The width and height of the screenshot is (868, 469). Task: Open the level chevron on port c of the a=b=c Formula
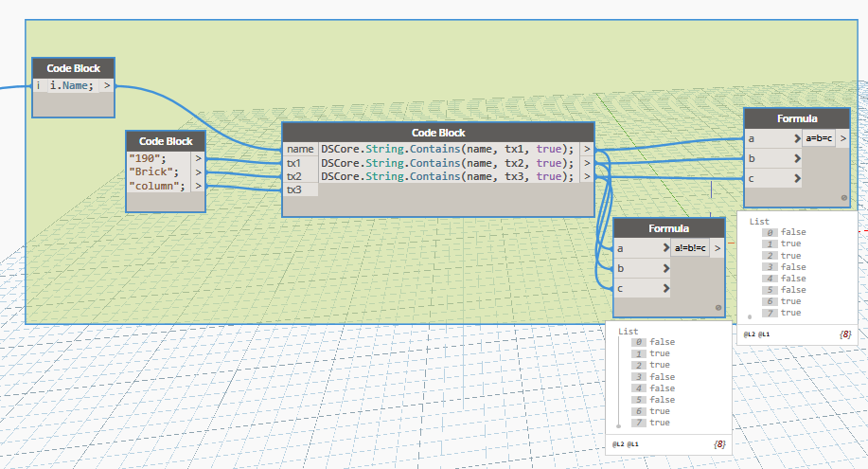point(797,178)
